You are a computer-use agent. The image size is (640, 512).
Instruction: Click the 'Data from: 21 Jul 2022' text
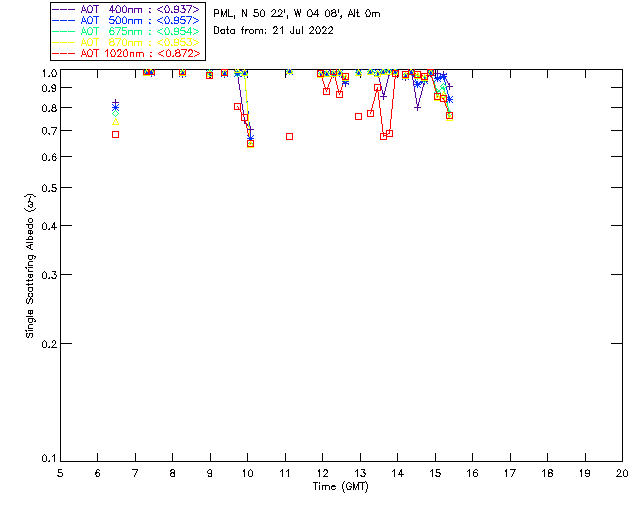(273, 31)
